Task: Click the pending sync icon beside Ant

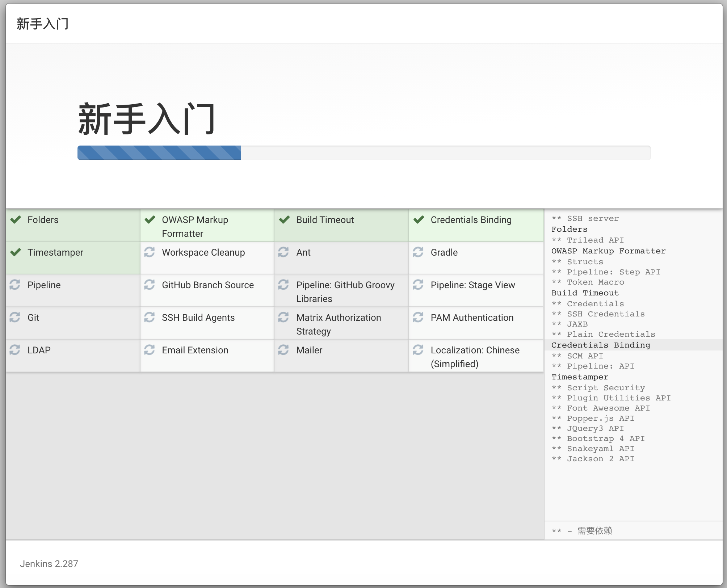Action: (283, 252)
